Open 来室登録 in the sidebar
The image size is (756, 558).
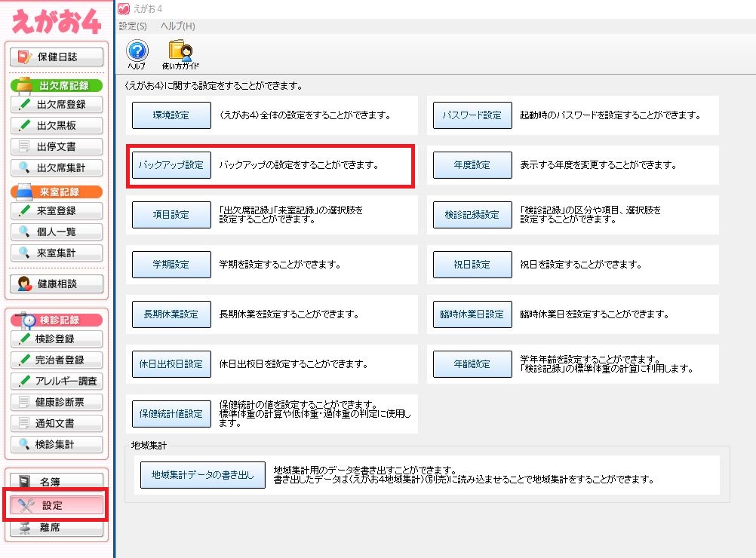[57, 211]
